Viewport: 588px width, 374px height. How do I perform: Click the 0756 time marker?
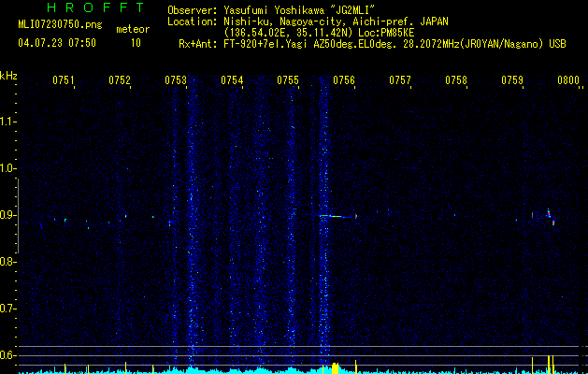(x=344, y=80)
